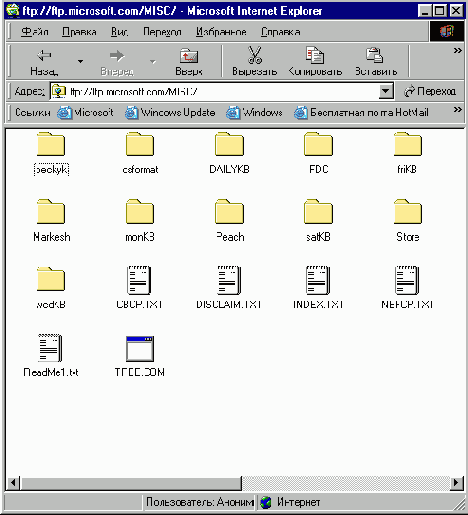Click the Копировать copy icon
The image size is (468, 515).
tap(315, 55)
